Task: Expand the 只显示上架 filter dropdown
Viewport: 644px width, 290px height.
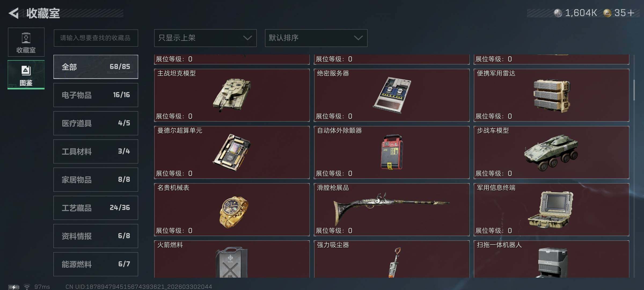Action: (205, 38)
